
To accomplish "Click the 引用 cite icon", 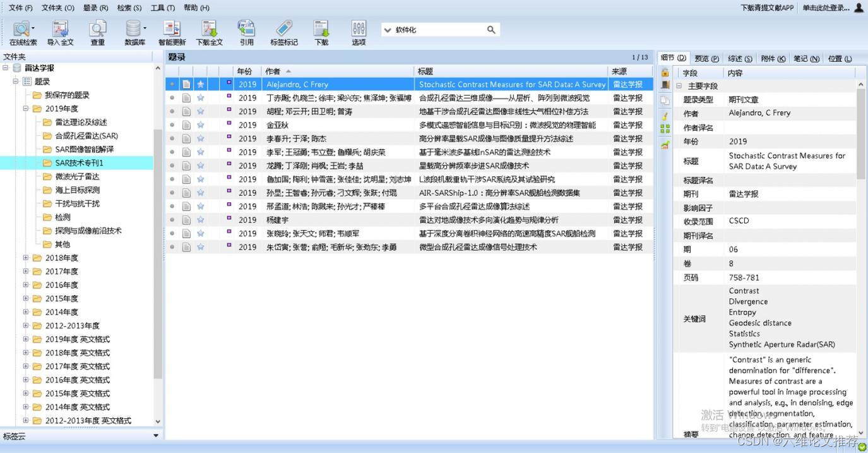I will [246, 33].
